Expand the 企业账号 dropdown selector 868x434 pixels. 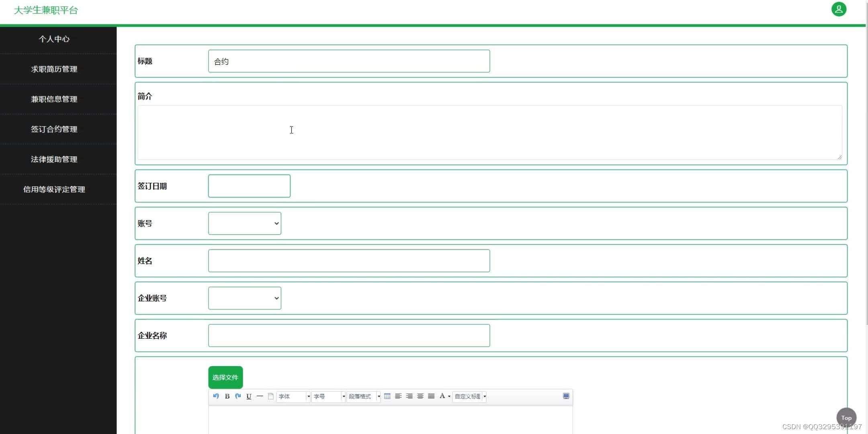click(x=244, y=298)
